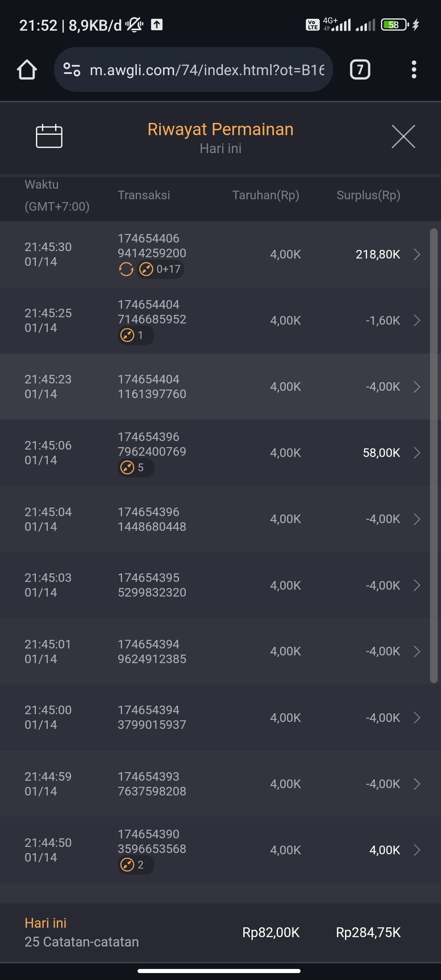Tap the site settings icon in address bar
This screenshot has height=980, width=441.
click(x=72, y=70)
